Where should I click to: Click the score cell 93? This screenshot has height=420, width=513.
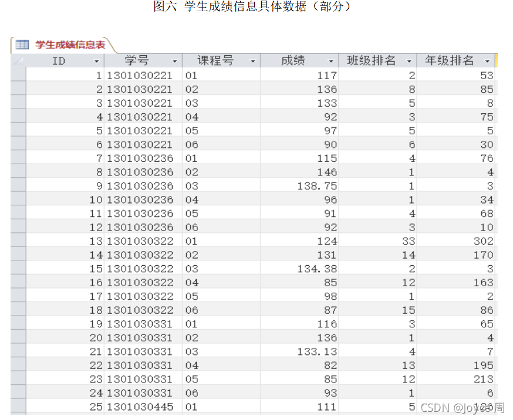(299, 392)
